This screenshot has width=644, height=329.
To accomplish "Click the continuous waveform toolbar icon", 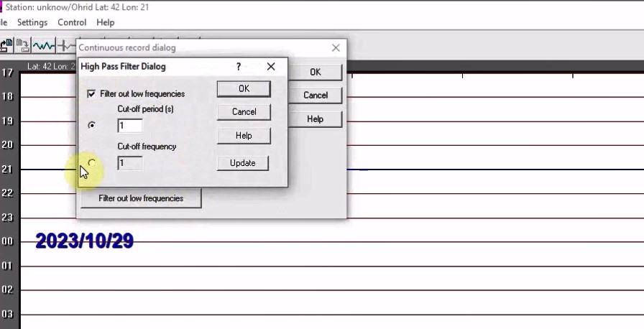I will click(43, 46).
